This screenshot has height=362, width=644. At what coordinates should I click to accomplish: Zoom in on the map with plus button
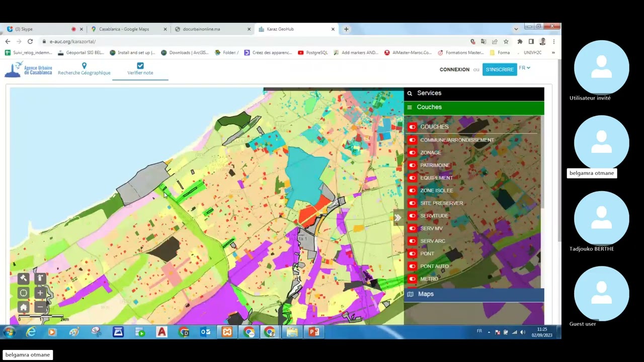(x=40, y=293)
